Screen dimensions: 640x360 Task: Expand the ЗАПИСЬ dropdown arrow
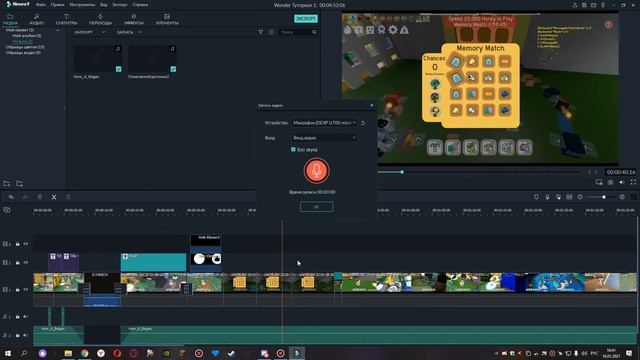pos(140,32)
